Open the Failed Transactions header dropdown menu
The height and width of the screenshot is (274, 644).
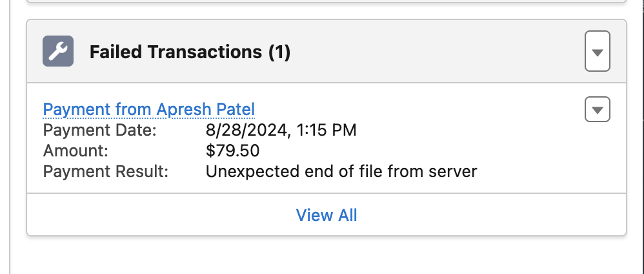(597, 52)
